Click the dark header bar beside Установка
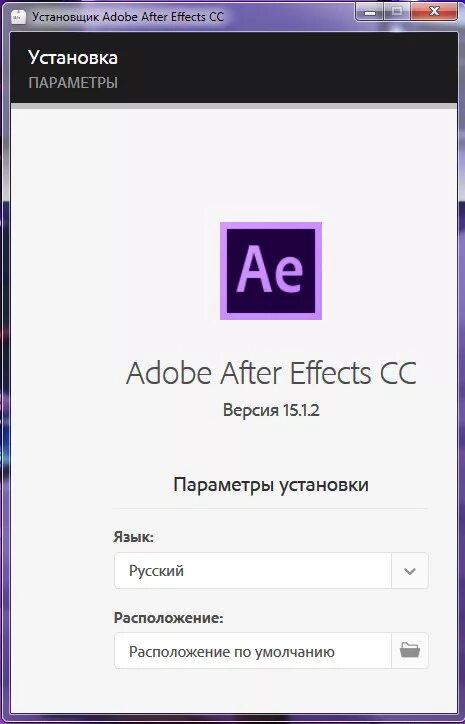465x724 pixels. [x=286, y=67]
